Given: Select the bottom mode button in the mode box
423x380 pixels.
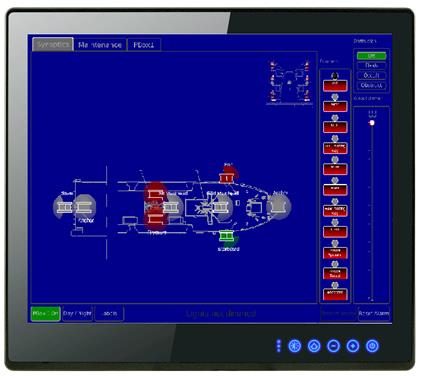Looking at the screenshot, I should (371, 85).
